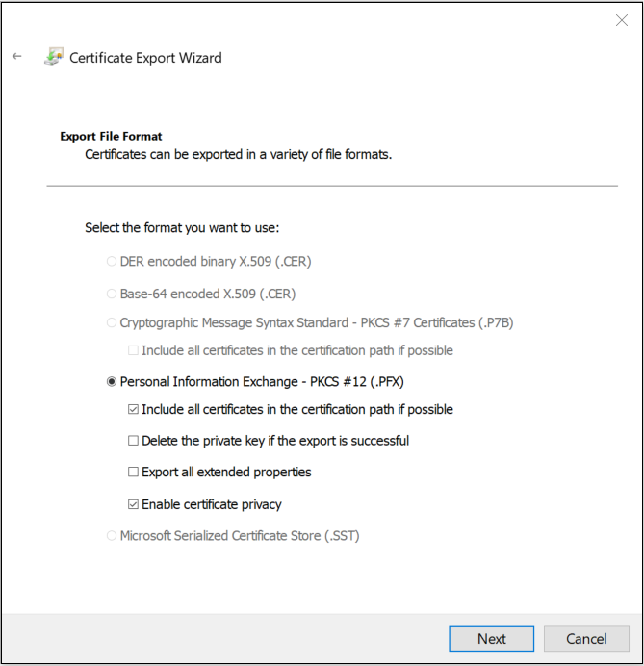
Task: Close the Certificate Export Wizard window
Action: [621, 20]
